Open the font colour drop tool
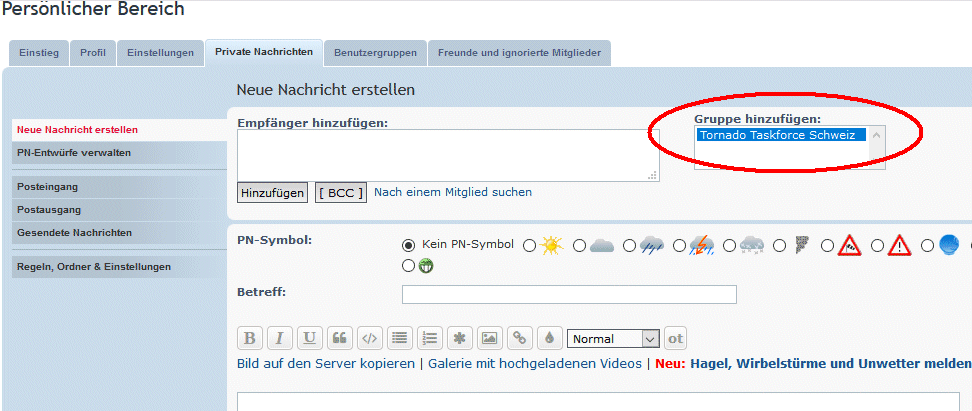The image size is (972, 411). [x=549, y=338]
